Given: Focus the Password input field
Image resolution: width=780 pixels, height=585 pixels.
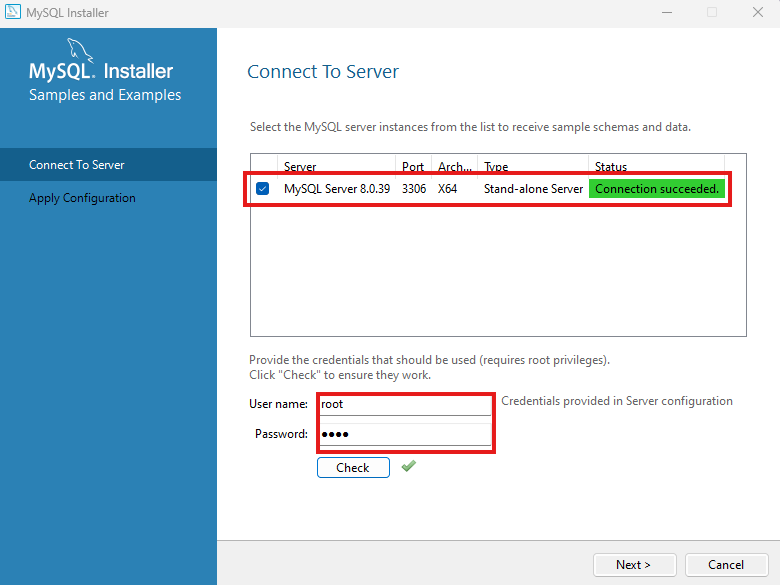Looking at the screenshot, I should [x=405, y=435].
